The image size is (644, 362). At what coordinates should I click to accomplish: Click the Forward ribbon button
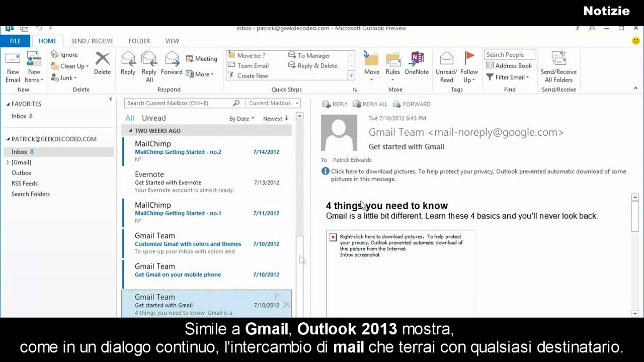tap(172, 64)
